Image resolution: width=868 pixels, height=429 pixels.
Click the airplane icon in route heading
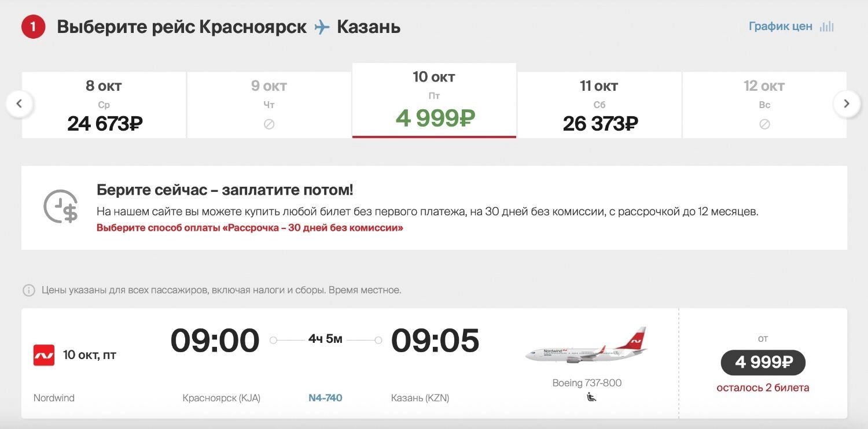pyautogui.click(x=322, y=27)
